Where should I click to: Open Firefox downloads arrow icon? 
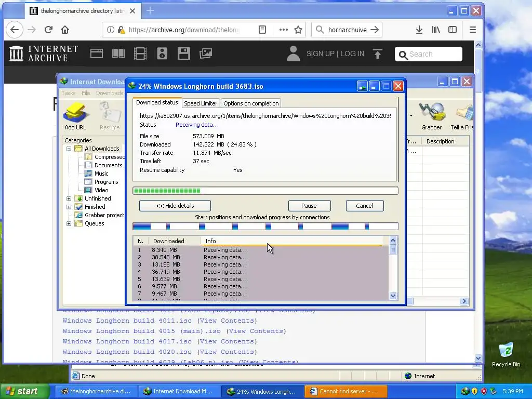click(x=419, y=30)
